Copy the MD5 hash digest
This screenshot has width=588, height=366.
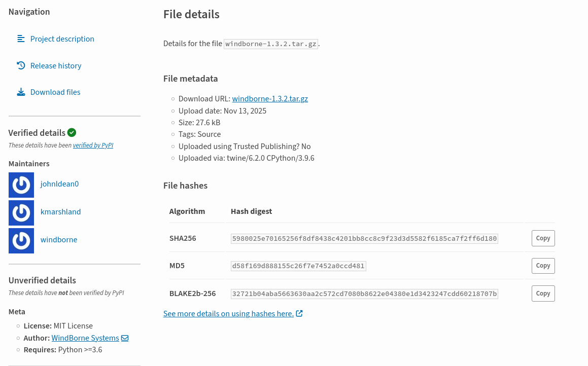tap(543, 266)
